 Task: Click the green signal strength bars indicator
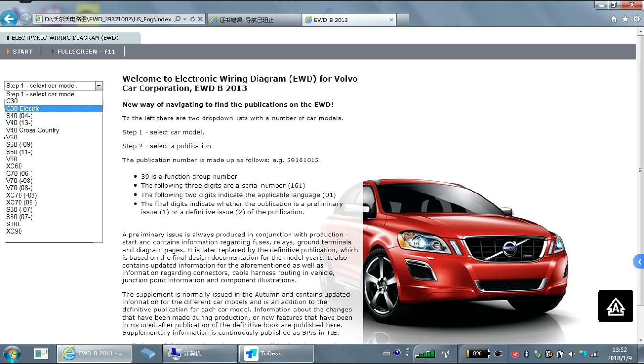pyautogui.click(x=425, y=354)
